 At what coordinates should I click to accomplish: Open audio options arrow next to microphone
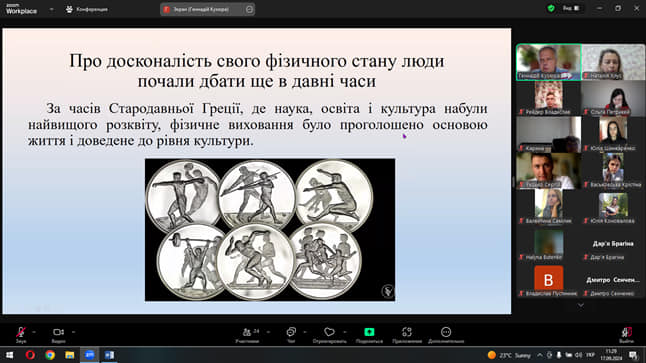tap(34, 332)
